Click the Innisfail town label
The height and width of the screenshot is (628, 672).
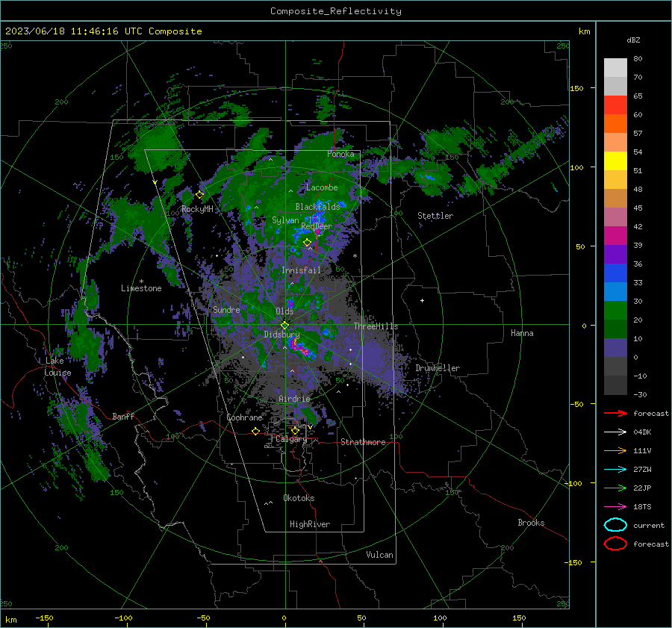coord(301,270)
